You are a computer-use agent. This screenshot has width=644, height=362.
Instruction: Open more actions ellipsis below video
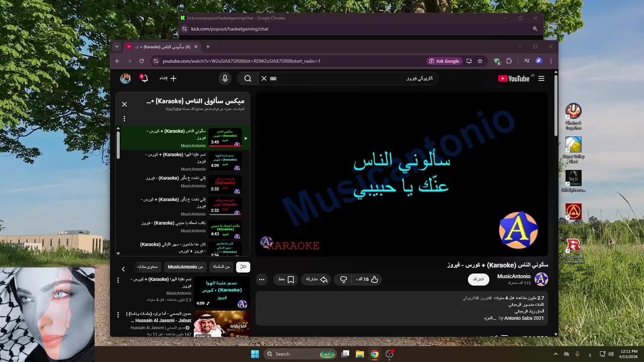[261, 280]
